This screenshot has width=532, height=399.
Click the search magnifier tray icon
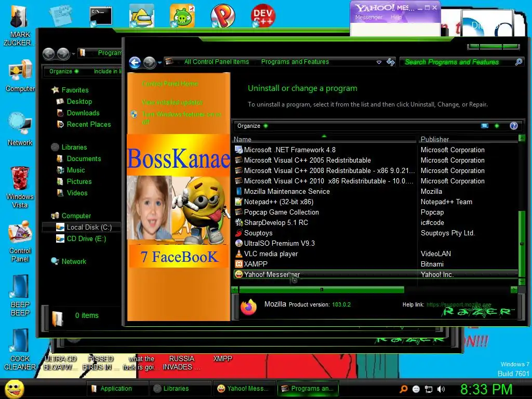[x=403, y=389]
